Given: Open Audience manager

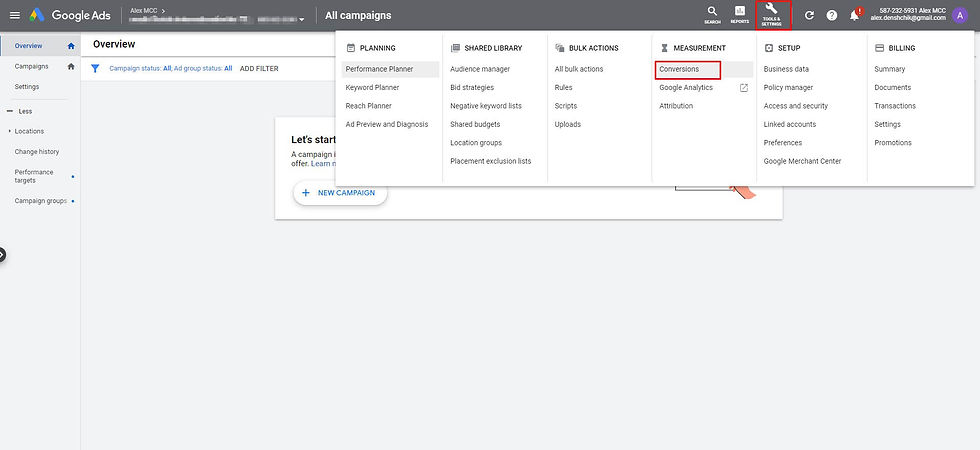Looking at the screenshot, I should coord(480,69).
